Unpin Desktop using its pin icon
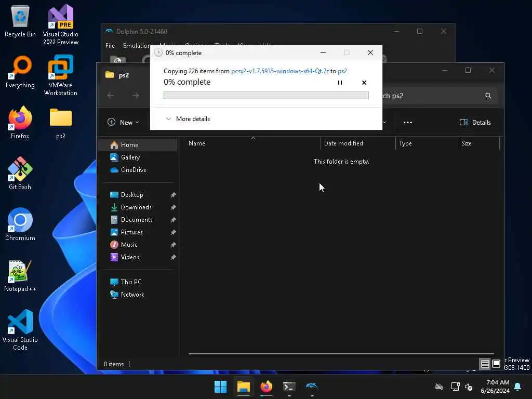The height and width of the screenshot is (399, 532). [173, 195]
